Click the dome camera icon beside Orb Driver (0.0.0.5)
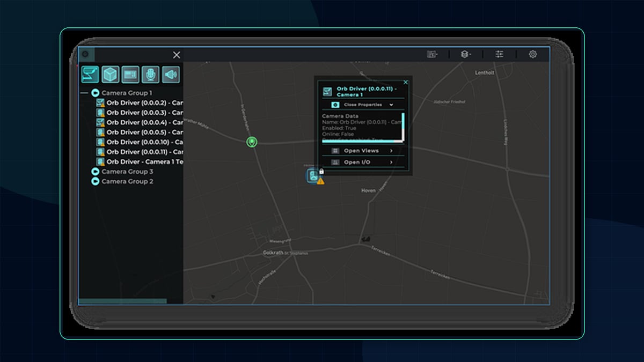Image resolution: width=644 pixels, height=362 pixels. point(100,132)
